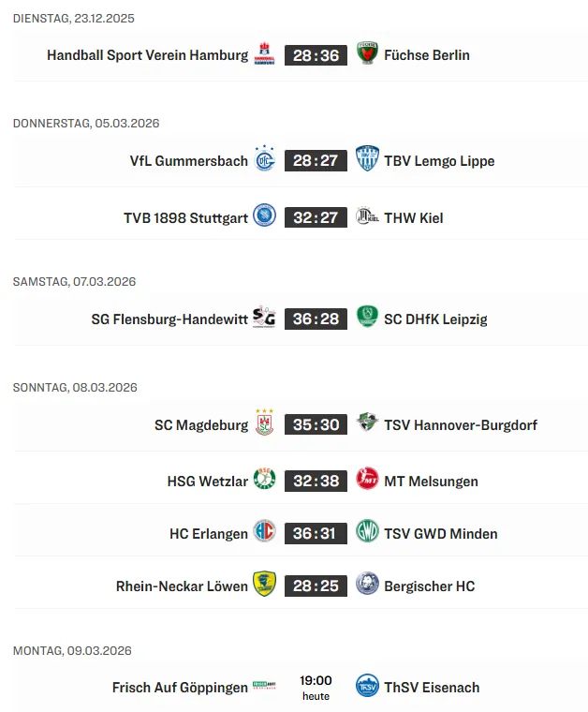Click the TBV Lemgo Lippe logo
588x712 pixels.
[367, 161]
